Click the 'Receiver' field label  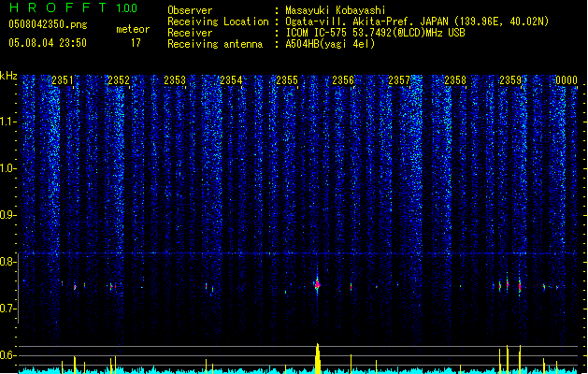190,33
